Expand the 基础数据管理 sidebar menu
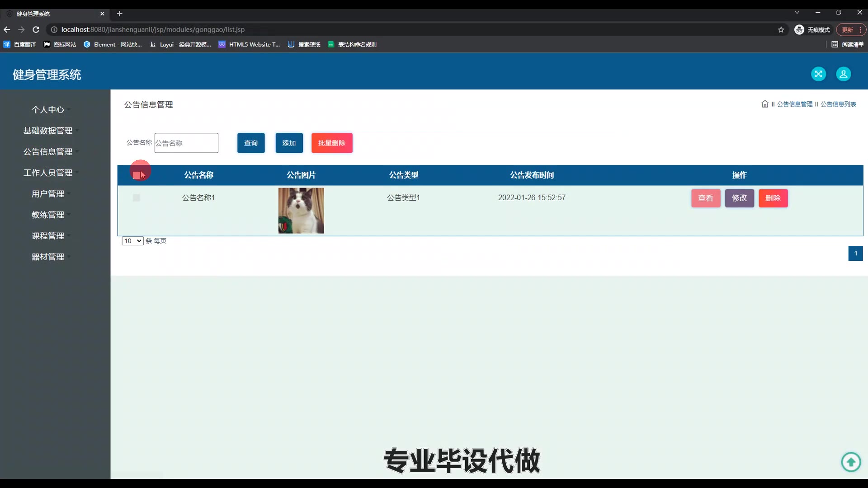Screen dimensions: 868x488 coord(48,131)
